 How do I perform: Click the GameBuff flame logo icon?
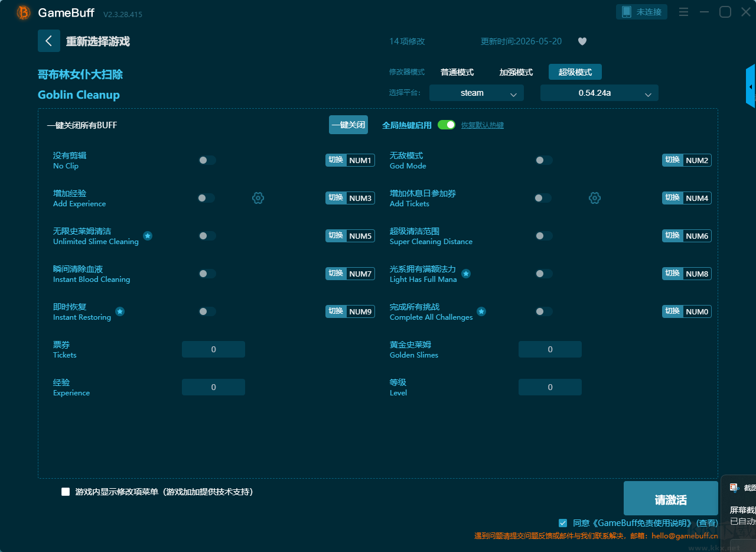[x=24, y=12]
